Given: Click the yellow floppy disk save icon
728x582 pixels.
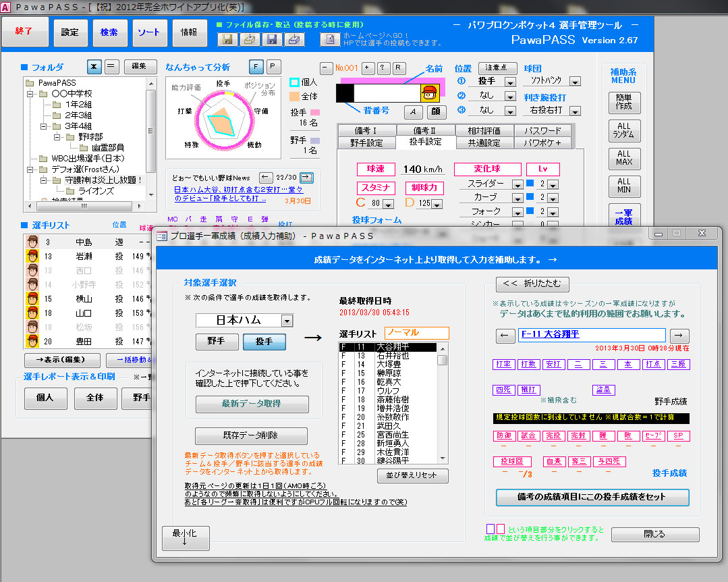Looking at the screenshot, I should (x=227, y=39).
